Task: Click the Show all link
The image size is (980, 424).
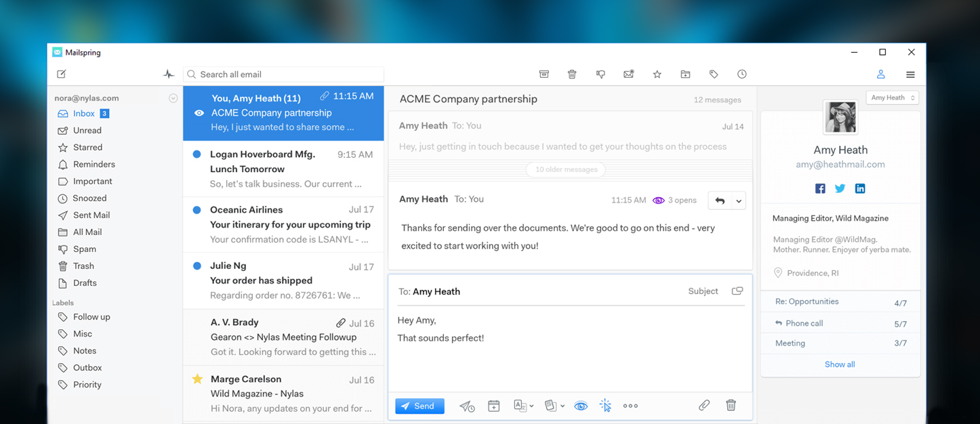Action: [840, 364]
